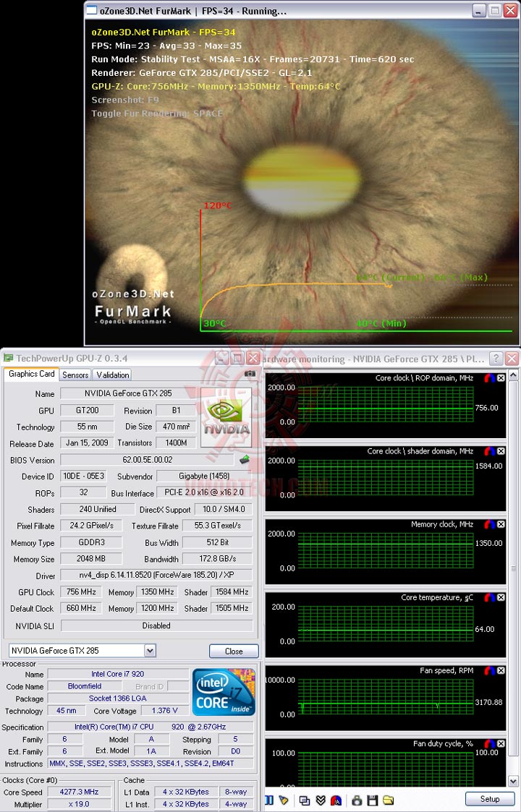
Task: Click the Driver field nv4_disp ForceWare 185.20
Action: (x=156, y=575)
